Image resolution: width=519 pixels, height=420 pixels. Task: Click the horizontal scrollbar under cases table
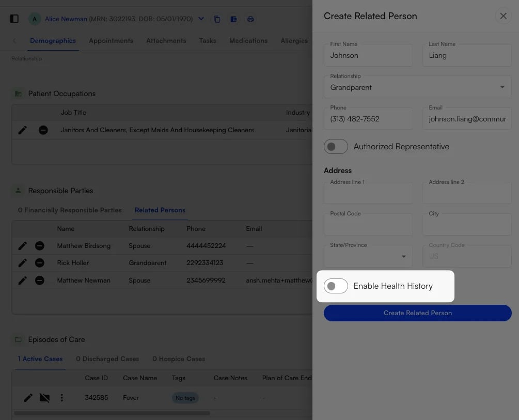(x=112, y=413)
